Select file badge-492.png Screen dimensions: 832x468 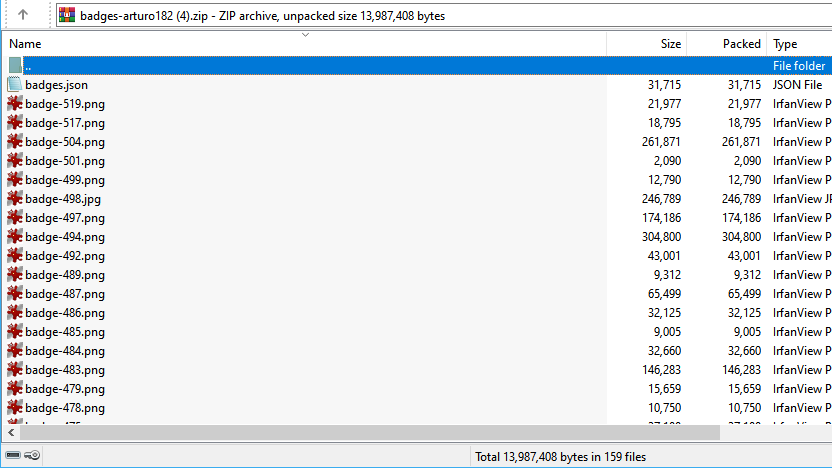point(65,256)
